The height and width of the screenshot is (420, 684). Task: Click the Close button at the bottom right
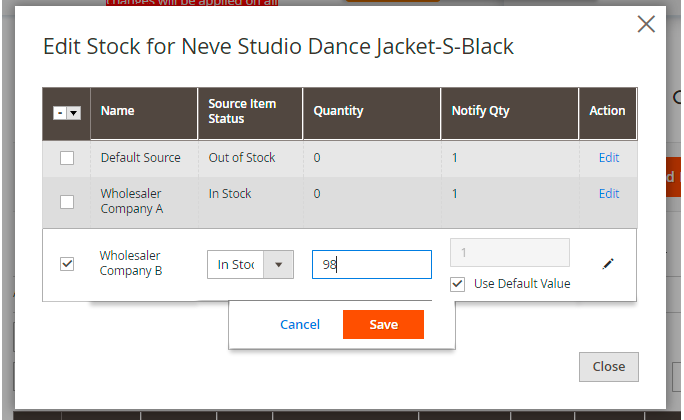pos(608,367)
